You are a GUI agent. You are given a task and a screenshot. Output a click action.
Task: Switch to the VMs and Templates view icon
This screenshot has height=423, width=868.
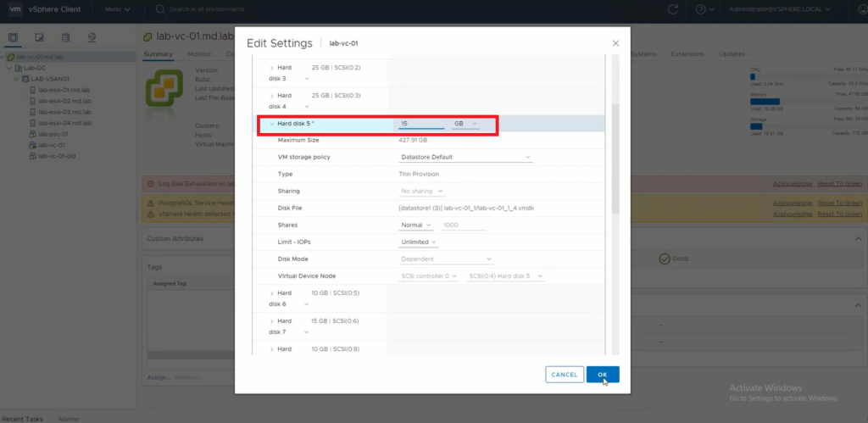[39, 38]
